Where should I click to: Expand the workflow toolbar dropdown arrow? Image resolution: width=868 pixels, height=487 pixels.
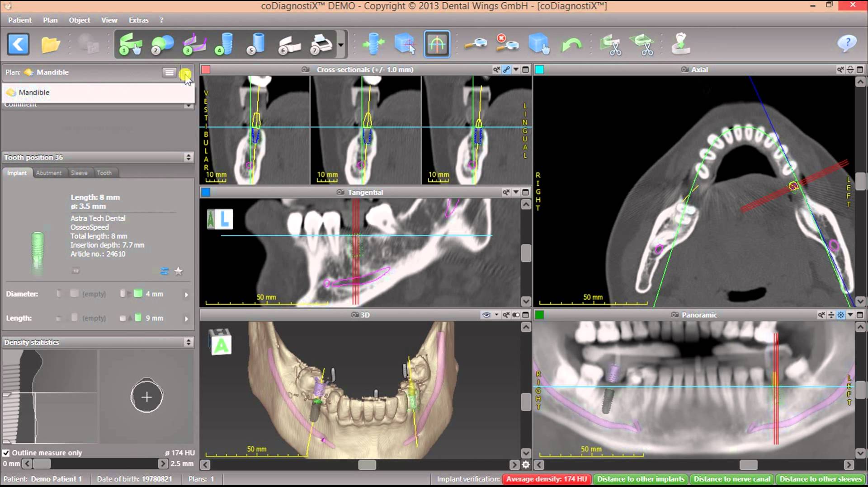pyautogui.click(x=341, y=45)
